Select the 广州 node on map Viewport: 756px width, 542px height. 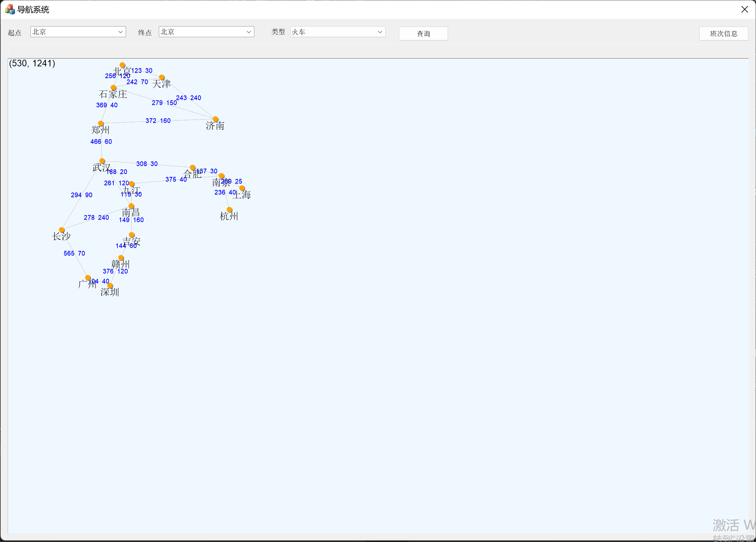(x=88, y=278)
